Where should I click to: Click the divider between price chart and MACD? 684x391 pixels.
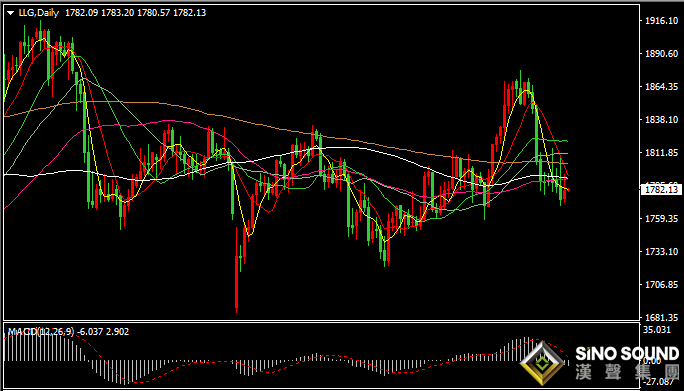pos(321,322)
